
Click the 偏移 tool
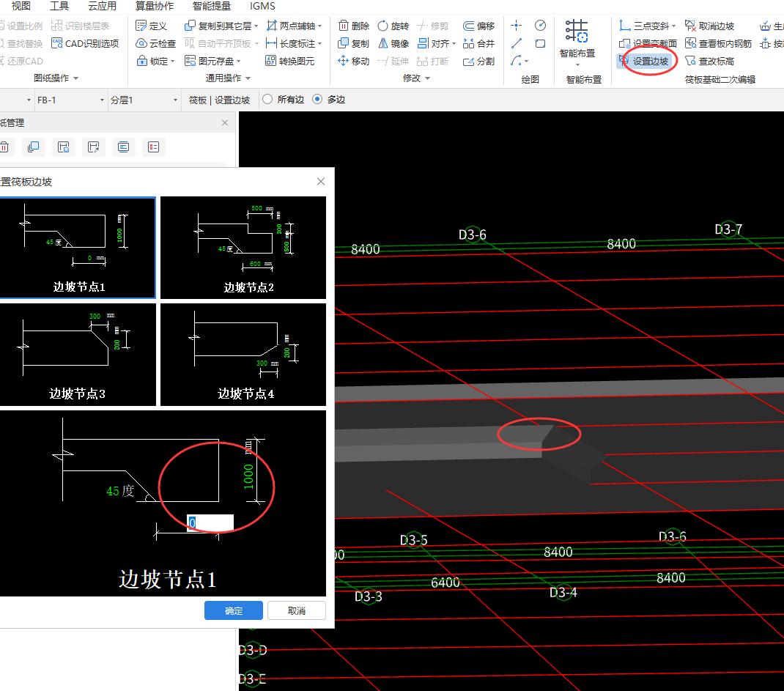(x=478, y=26)
